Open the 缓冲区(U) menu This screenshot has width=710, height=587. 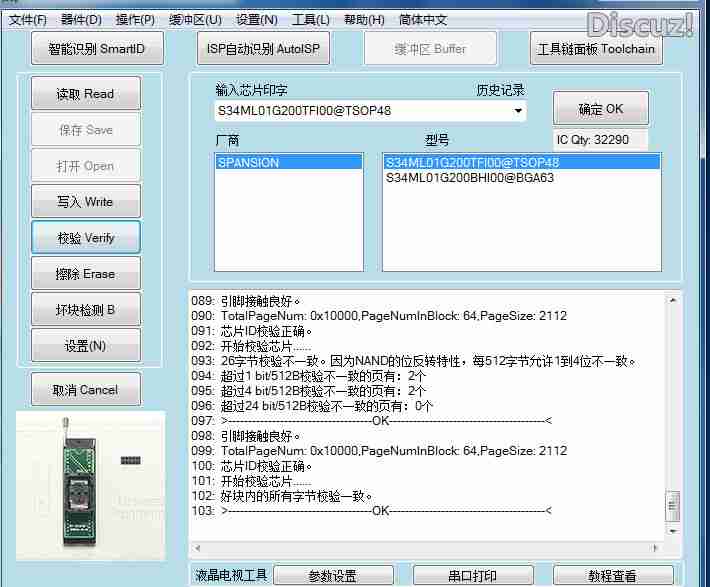tap(194, 19)
